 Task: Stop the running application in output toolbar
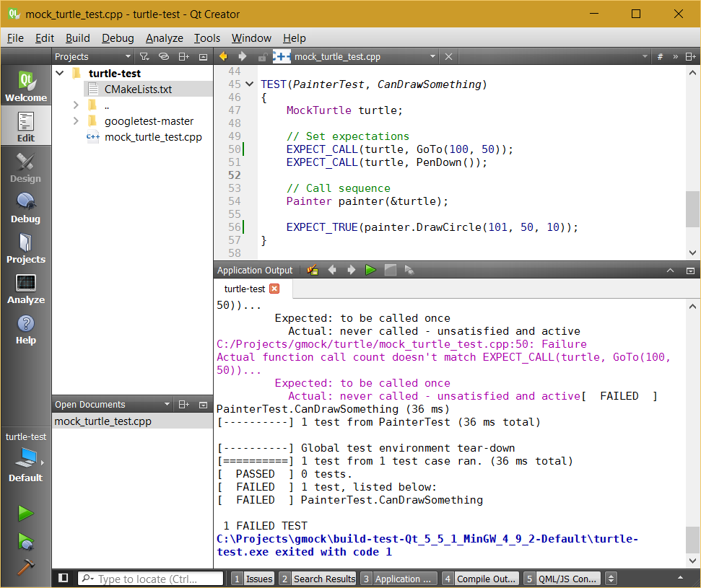coord(391,270)
